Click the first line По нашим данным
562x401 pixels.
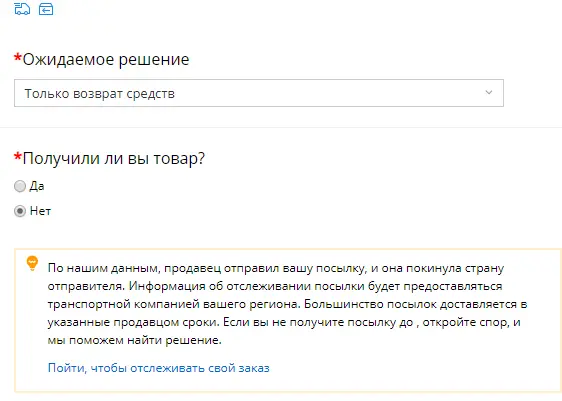point(276,268)
